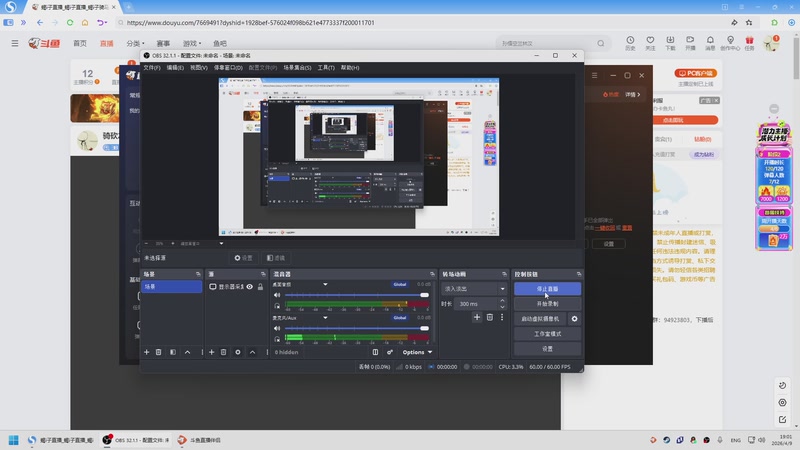Open OBS Scene Collection menu
The image size is (800, 450).
pyautogui.click(x=297, y=67)
